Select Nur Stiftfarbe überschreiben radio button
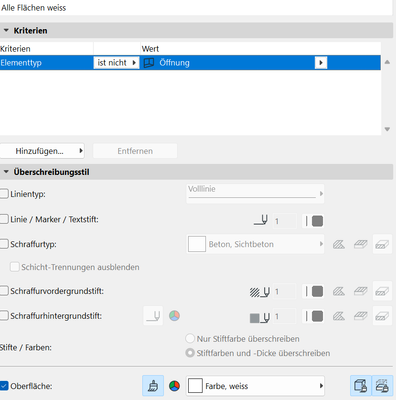The height and width of the screenshot is (400, 396). point(190,339)
